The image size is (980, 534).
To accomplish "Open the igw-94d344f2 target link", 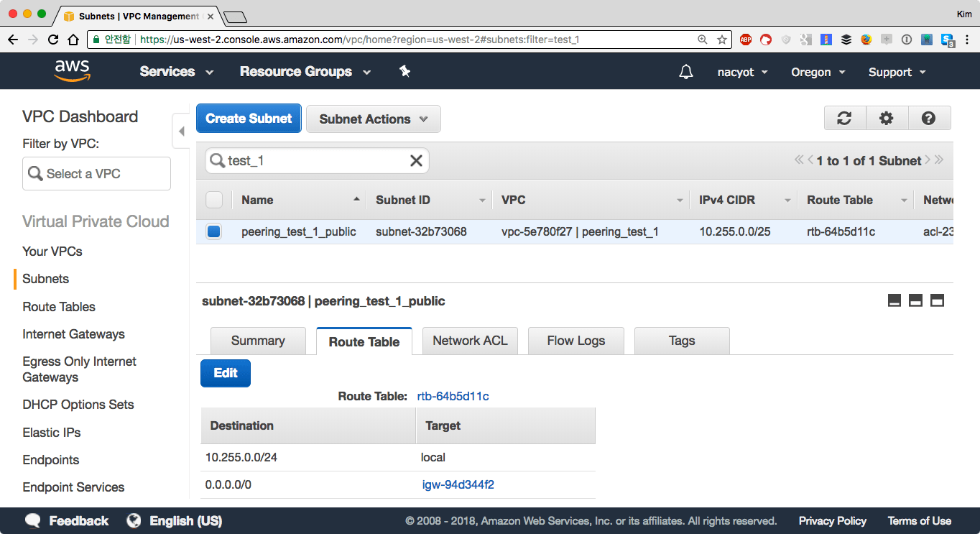I will (x=458, y=484).
